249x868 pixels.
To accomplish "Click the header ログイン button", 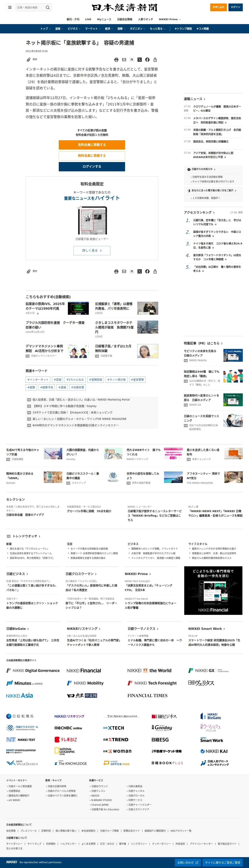I will coord(236,7).
